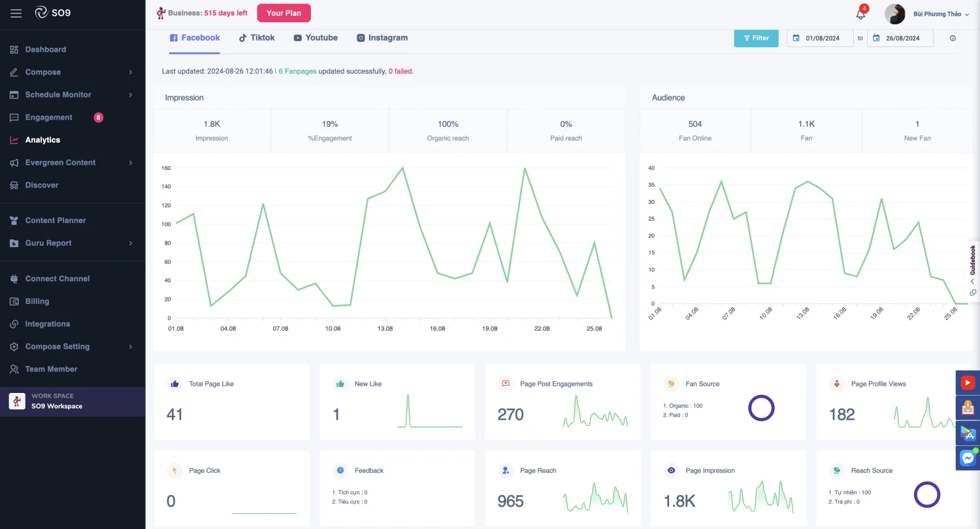Screen dimensions: 980x529
Task: Open Billing in the sidebar
Action: [37, 301]
